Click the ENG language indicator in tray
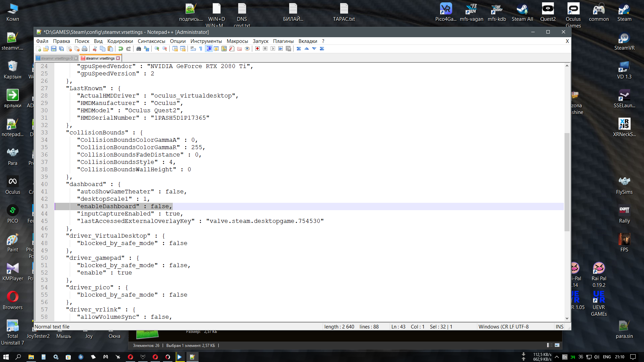Viewport: 644px width, 362px height. (x=607, y=357)
